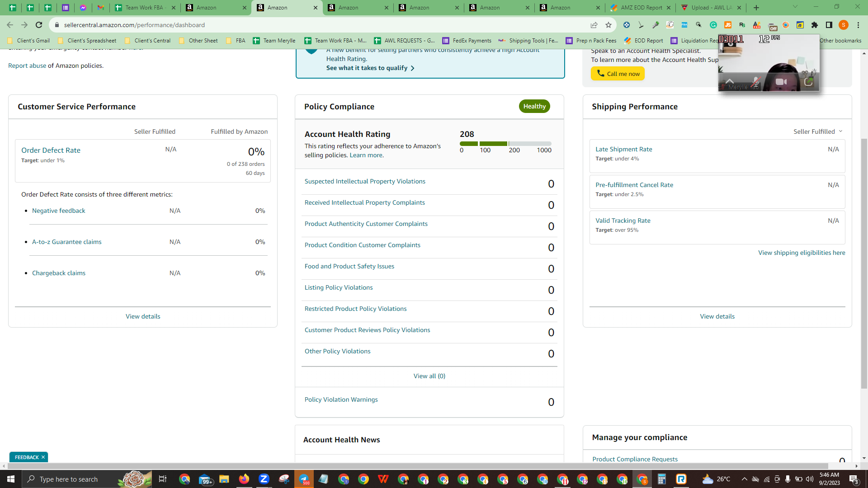The height and width of the screenshot is (488, 868).
Task: Toggle the camera in Zoom overlay
Action: [x=781, y=82]
